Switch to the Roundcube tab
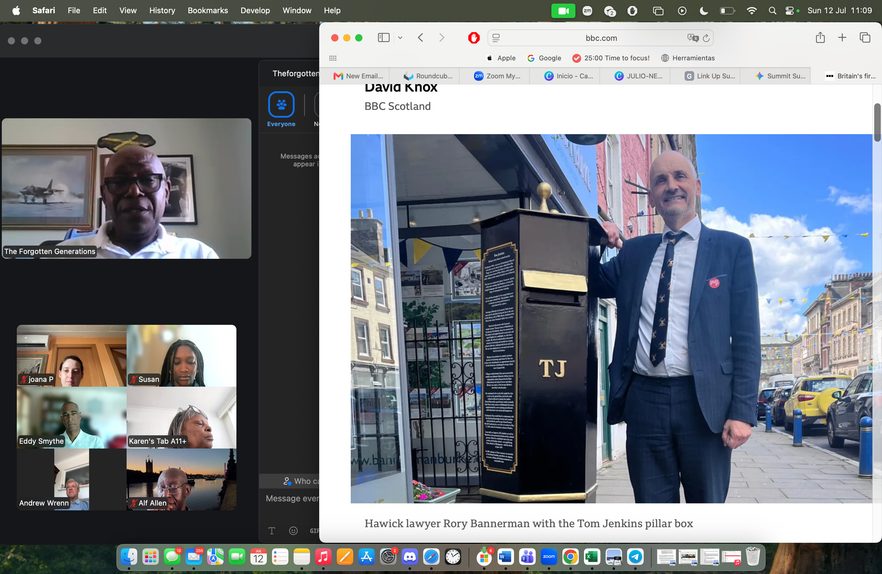Image resolution: width=882 pixels, height=574 pixels. coord(425,76)
